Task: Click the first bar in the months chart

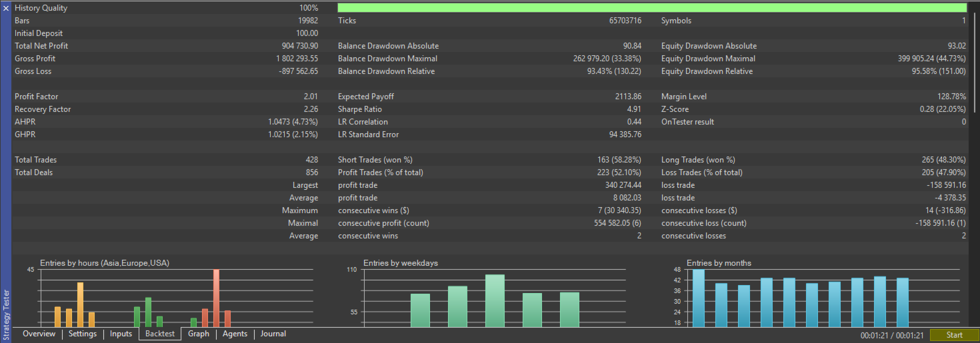Action: pyautogui.click(x=698, y=298)
